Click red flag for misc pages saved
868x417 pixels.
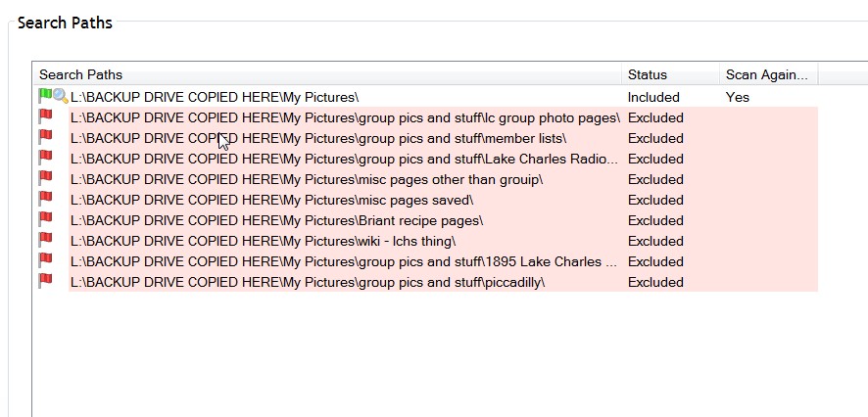(45, 200)
